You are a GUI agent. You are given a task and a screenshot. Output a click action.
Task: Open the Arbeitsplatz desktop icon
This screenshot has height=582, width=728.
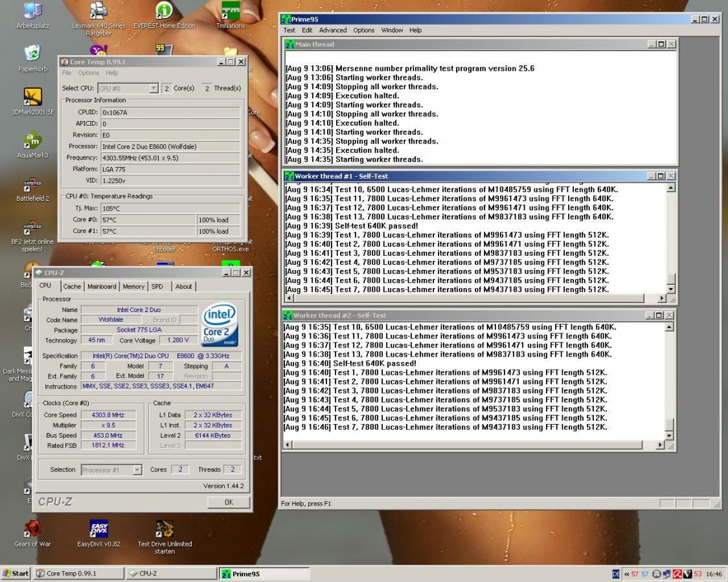[x=32, y=16]
